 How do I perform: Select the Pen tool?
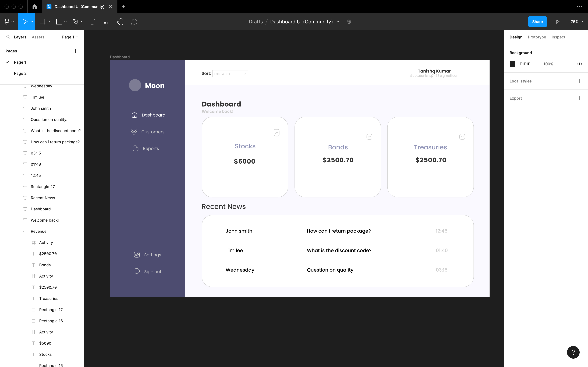[76, 22]
